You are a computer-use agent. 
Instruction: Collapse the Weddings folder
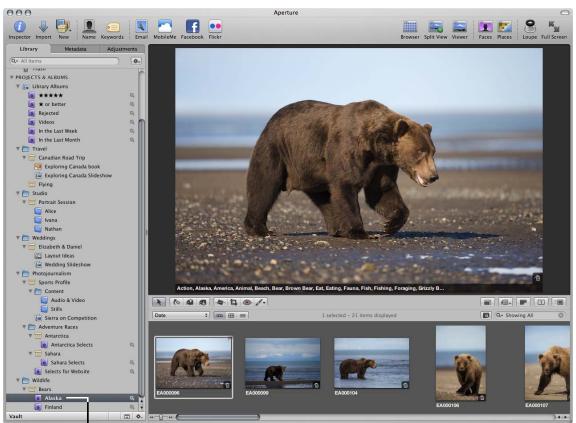(18, 238)
